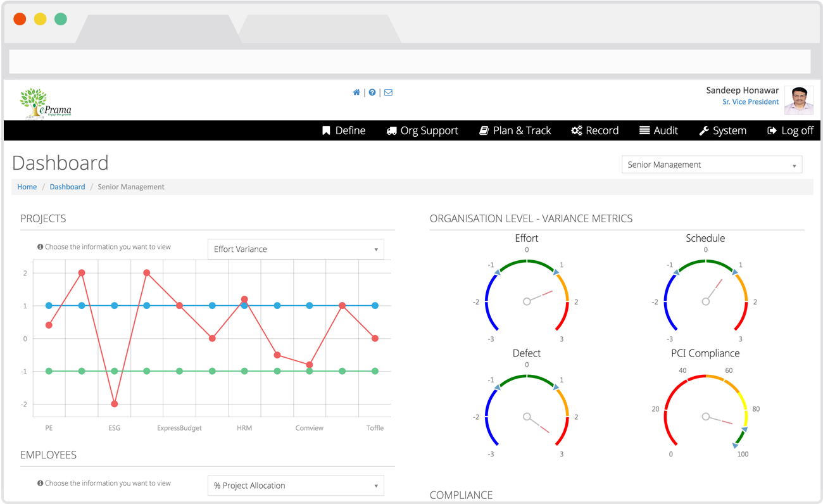Open the Senior Management dropdown

pos(712,165)
